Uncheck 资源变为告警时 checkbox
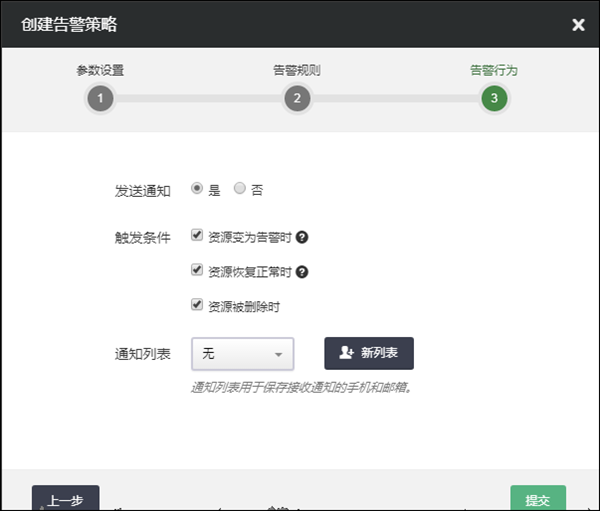 197,237
